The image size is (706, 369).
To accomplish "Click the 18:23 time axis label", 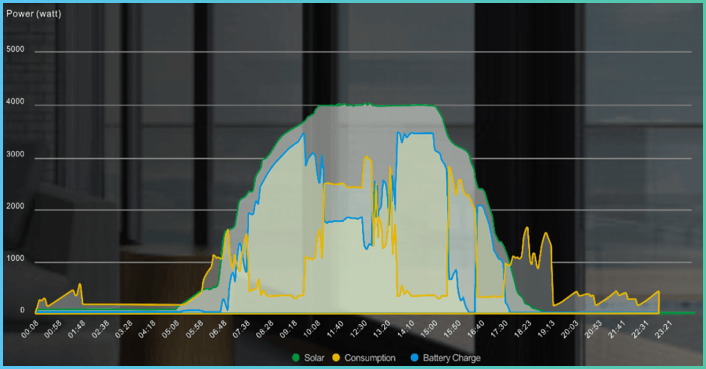I will coord(523,329).
